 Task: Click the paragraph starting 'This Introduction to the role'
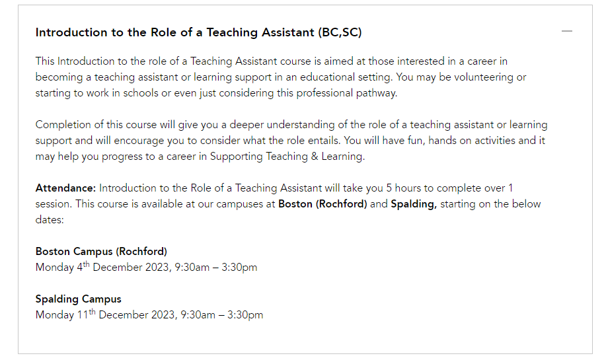pyautogui.click(x=281, y=77)
